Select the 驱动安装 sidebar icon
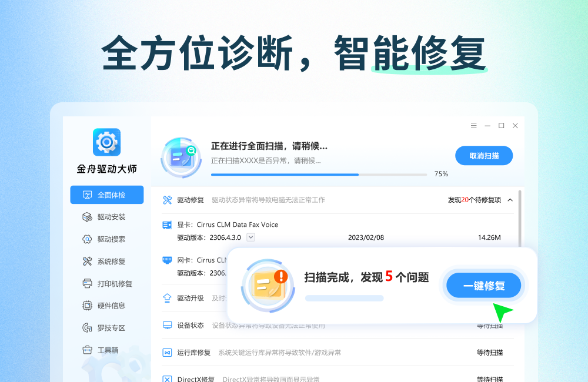 point(86,217)
